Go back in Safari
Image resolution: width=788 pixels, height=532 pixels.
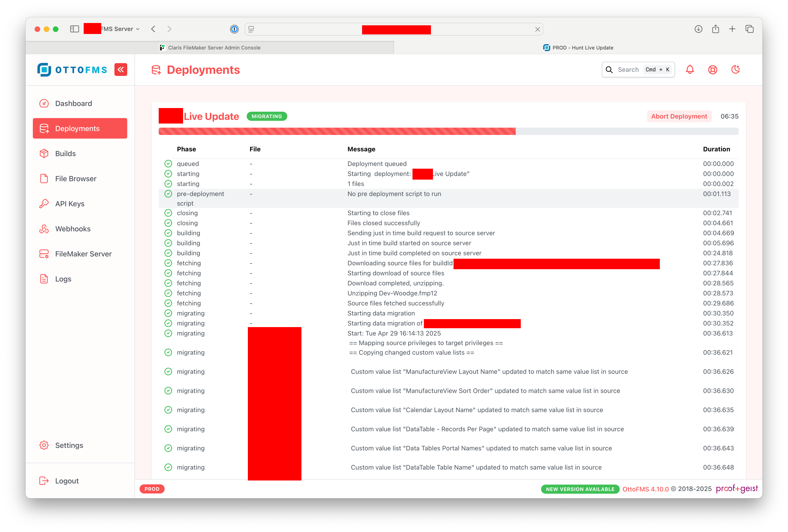(x=153, y=29)
